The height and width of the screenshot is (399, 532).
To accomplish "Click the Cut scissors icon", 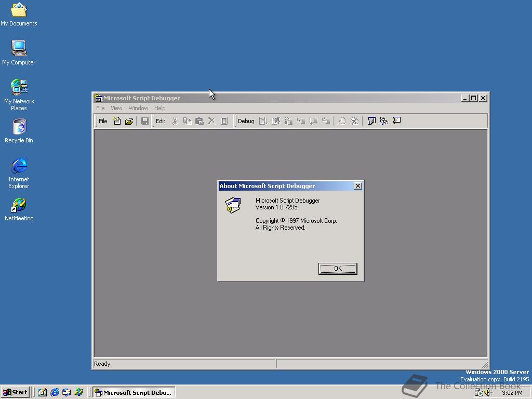I will click(x=175, y=121).
